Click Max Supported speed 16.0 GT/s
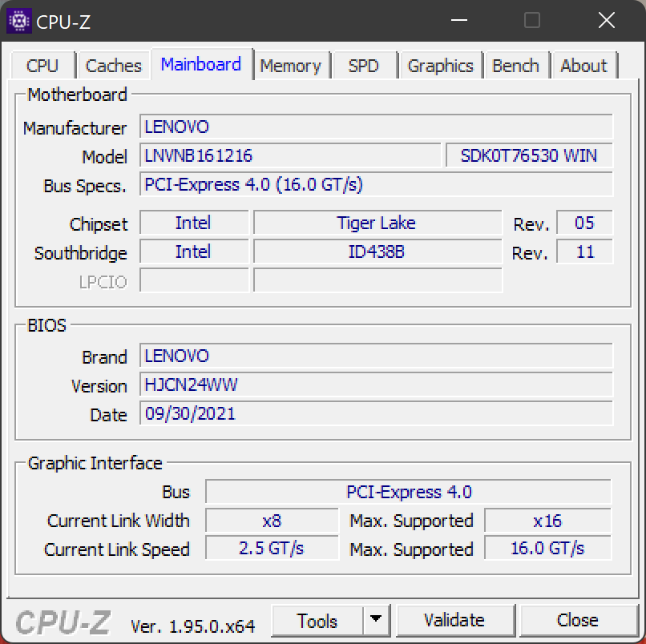Screen dimensions: 646x644 [548, 548]
